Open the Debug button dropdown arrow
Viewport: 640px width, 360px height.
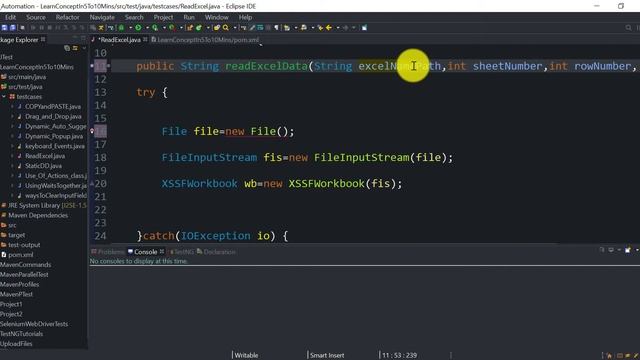pyautogui.click(x=131, y=28)
